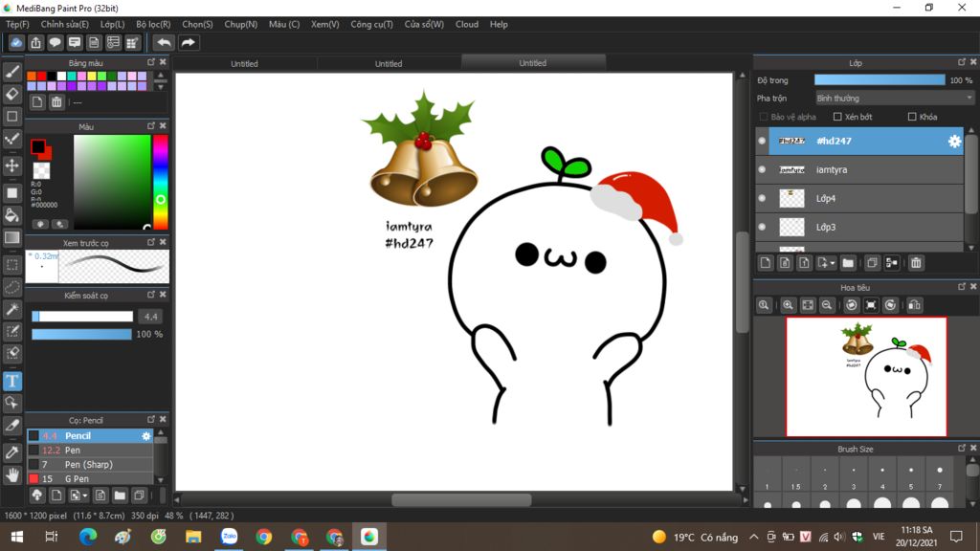Select the Gradient tool
This screenshot has width=980, height=551.
[x=11, y=237]
